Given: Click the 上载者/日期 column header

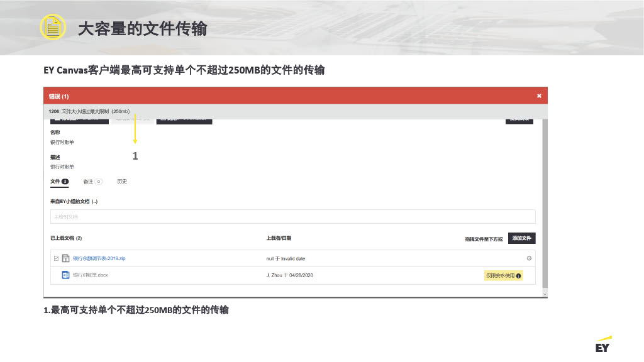Looking at the screenshot, I should click(x=279, y=238).
